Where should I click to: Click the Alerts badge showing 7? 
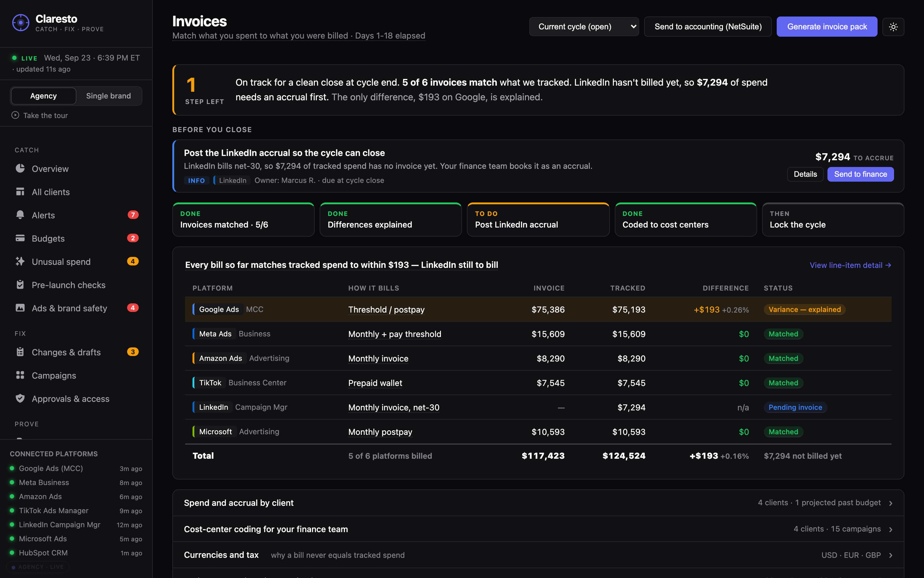coord(133,215)
